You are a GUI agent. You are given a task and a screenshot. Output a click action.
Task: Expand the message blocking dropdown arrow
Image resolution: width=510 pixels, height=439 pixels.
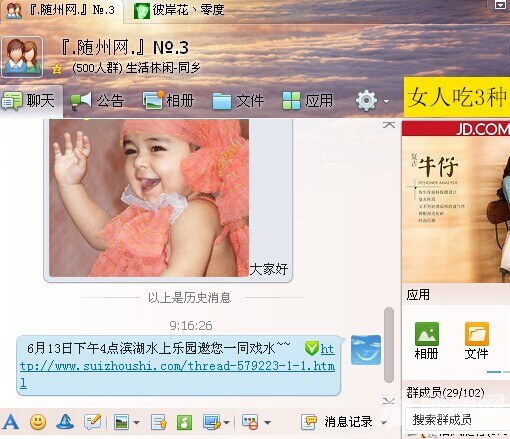coord(267,423)
